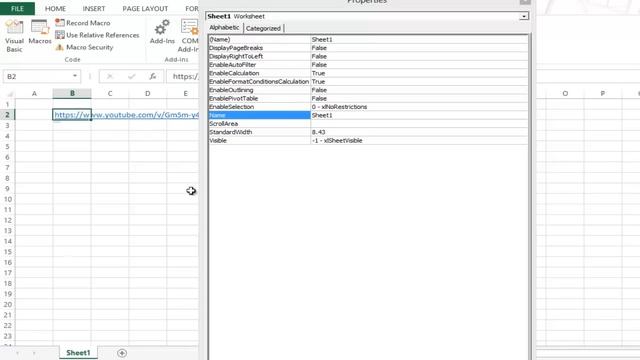The width and height of the screenshot is (640, 360).
Task: Switch to the INSERT ribbon tab
Action: 94,9
